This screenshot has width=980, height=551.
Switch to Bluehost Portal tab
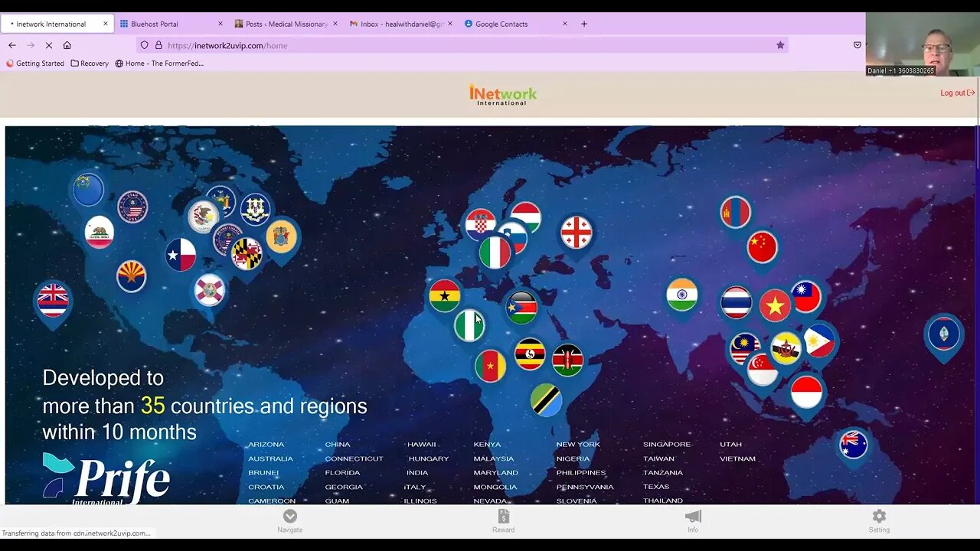pos(171,24)
